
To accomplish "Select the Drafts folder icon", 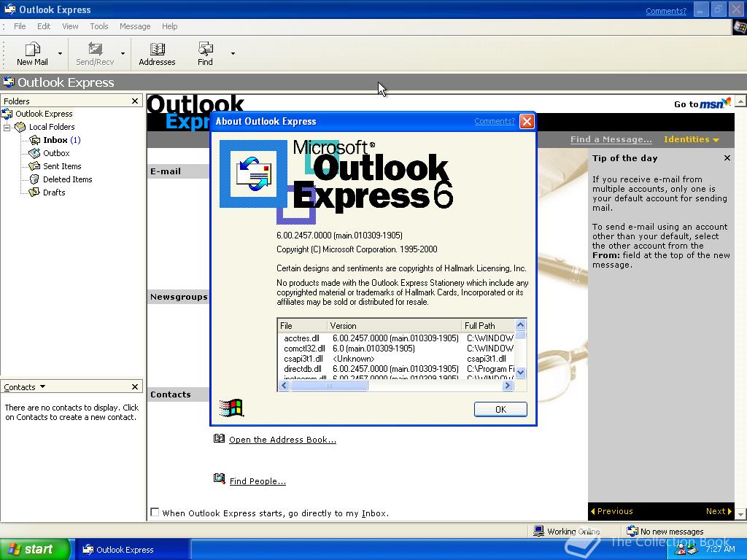I will [34, 192].
